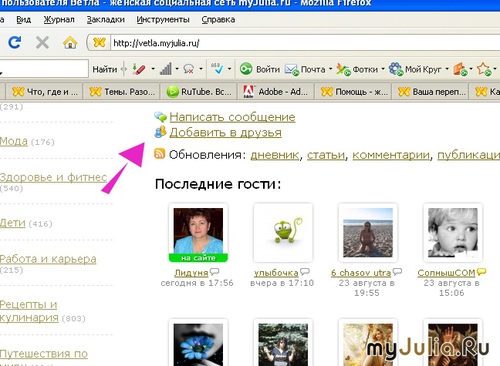Click the signal bars toolbar icon
Viewport: 500px width, 366px height.
click(165, 69)
